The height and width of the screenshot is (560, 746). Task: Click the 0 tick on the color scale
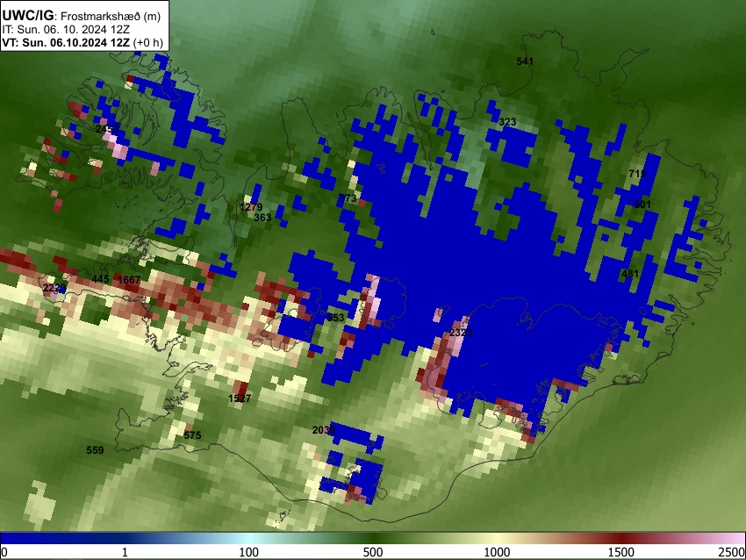[x=4, y=552]
